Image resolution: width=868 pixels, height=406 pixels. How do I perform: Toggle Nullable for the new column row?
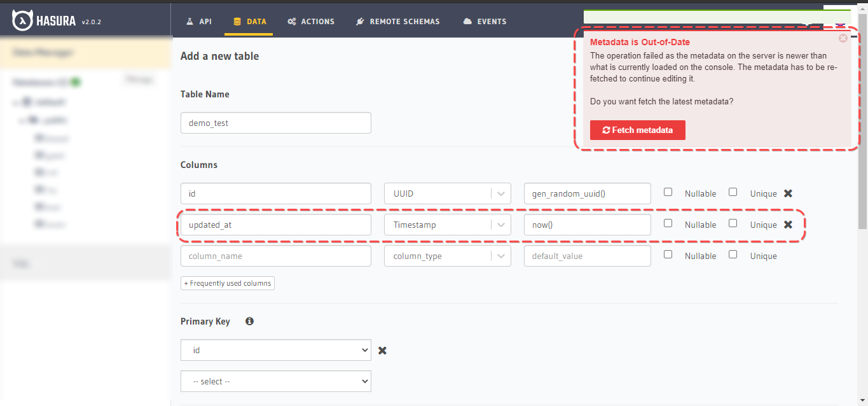pos(668,254)
